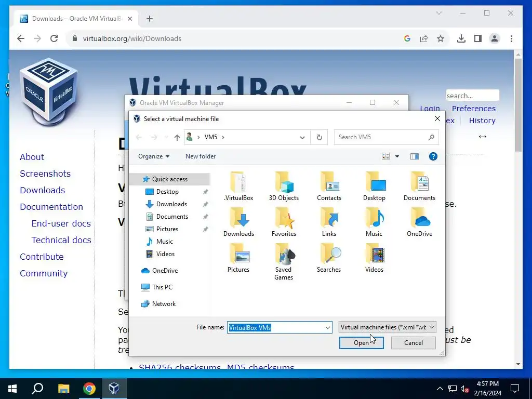Image resolution: width=532 pixels, height=399 pixels.
Task: Click the Search VM5 magnifier icon
Action: (431, 137)
